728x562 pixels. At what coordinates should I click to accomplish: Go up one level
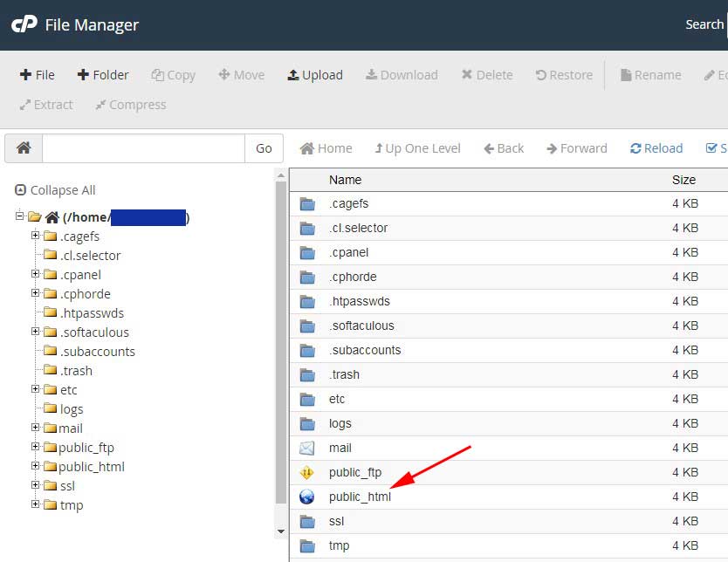(x=417, y=148)
